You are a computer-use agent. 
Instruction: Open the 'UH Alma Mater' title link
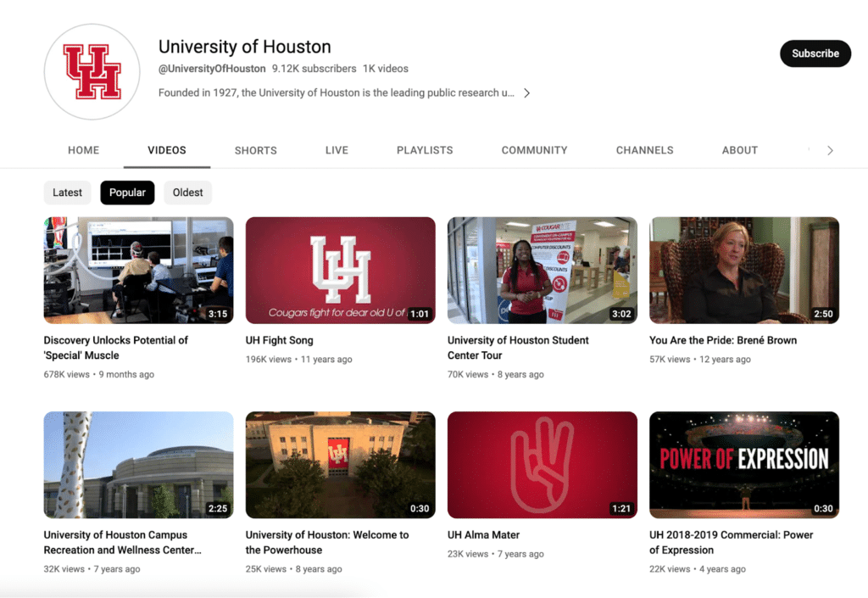pyautogui.click(x=483, y=535)
